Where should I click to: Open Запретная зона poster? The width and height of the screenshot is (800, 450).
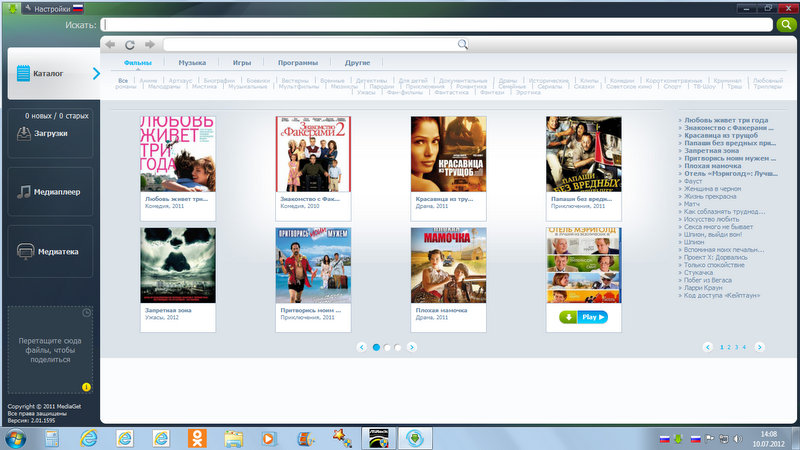pos(178,265)
